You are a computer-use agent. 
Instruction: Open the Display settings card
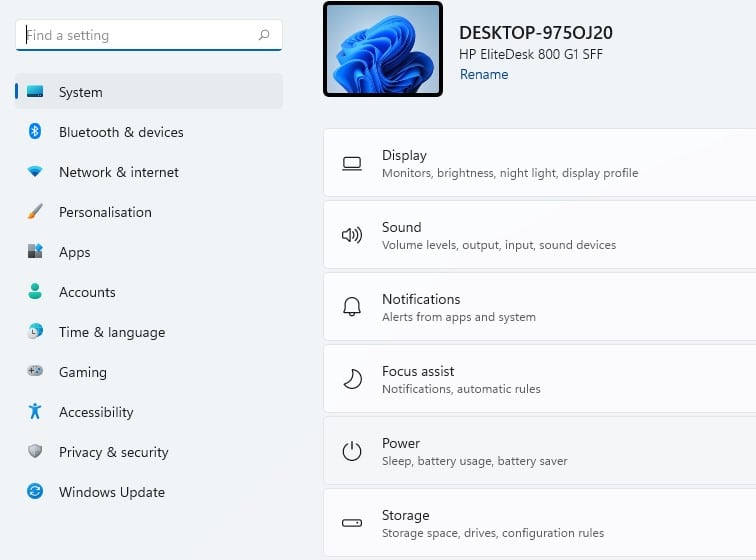pos(540,163)
